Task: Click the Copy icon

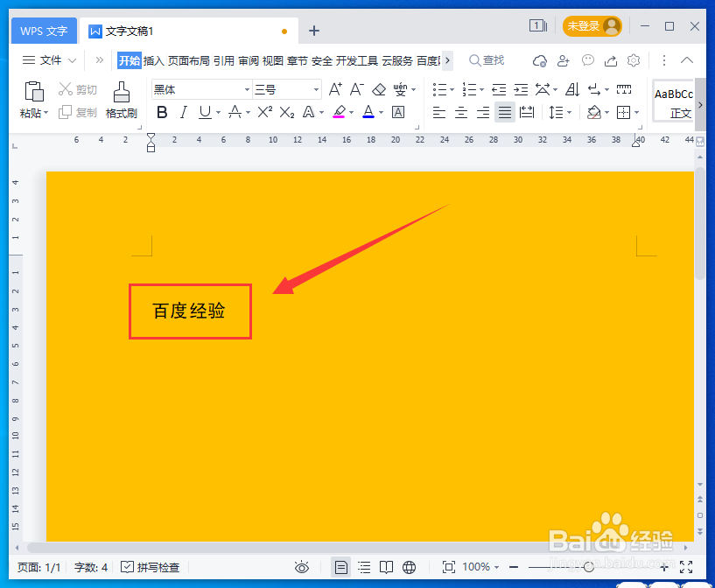Action: (x=66, y=112)
